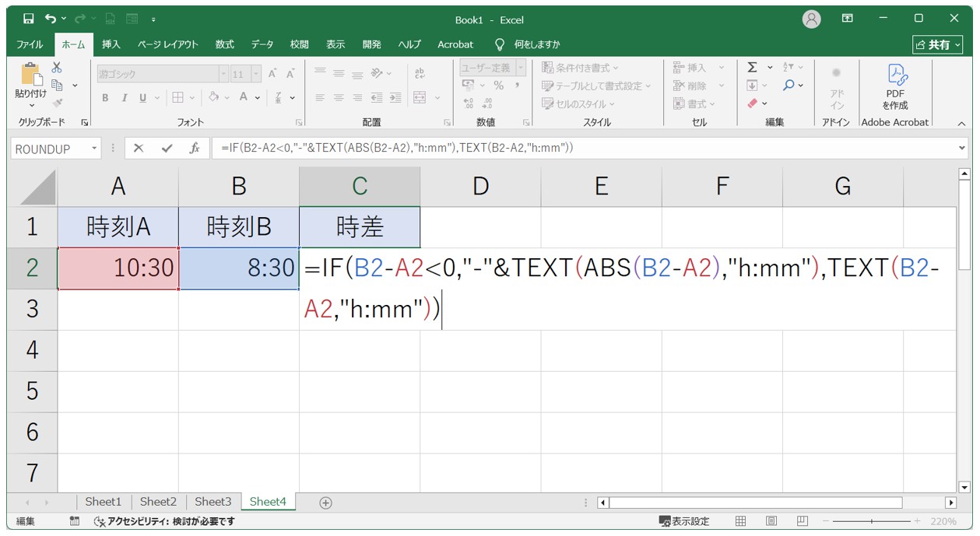Increase indent in the alignment group
The width and height of the screenshot is (980, 536).
tap(395, 98)
